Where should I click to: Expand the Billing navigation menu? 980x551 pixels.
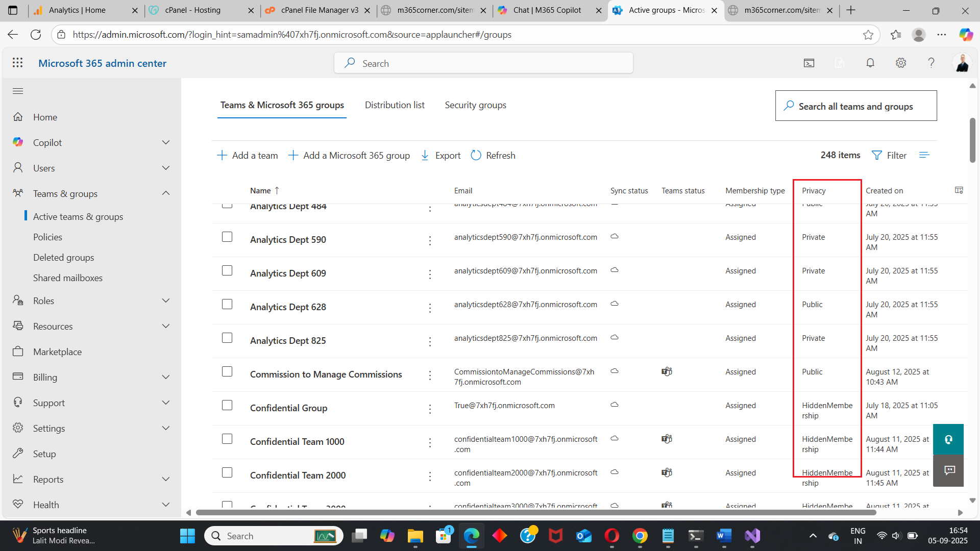click(165, 377)
